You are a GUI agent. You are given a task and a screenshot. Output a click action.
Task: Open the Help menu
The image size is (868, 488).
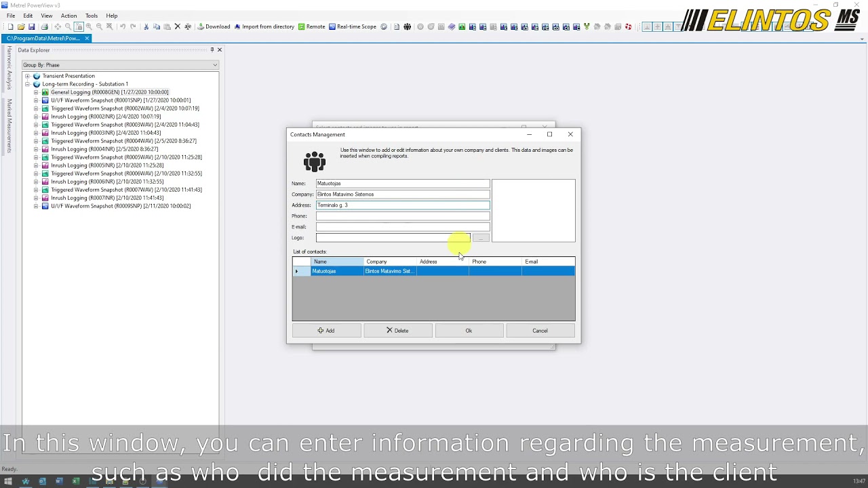pyautogui.click(x=112, y=16)
